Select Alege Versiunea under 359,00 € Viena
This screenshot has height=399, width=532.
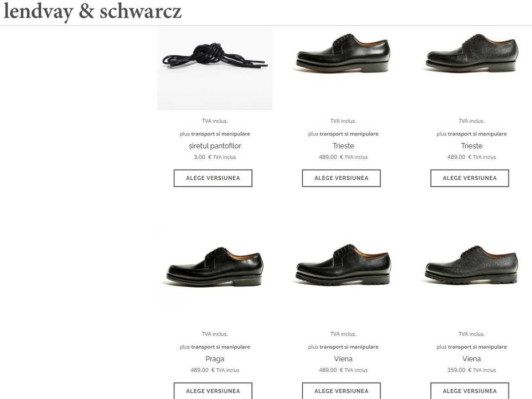[x=470, y=391]
